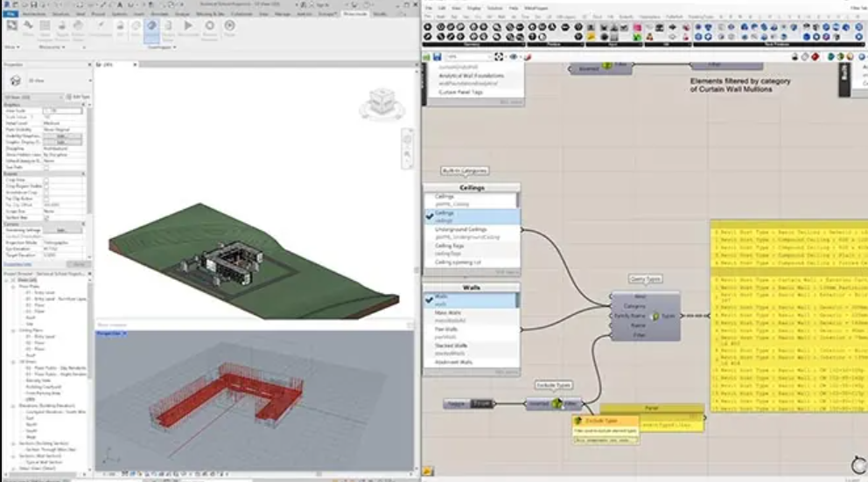Save the Grasshopper document with the floppy icon
868x482 pixels.
click(x=437, y=57)
